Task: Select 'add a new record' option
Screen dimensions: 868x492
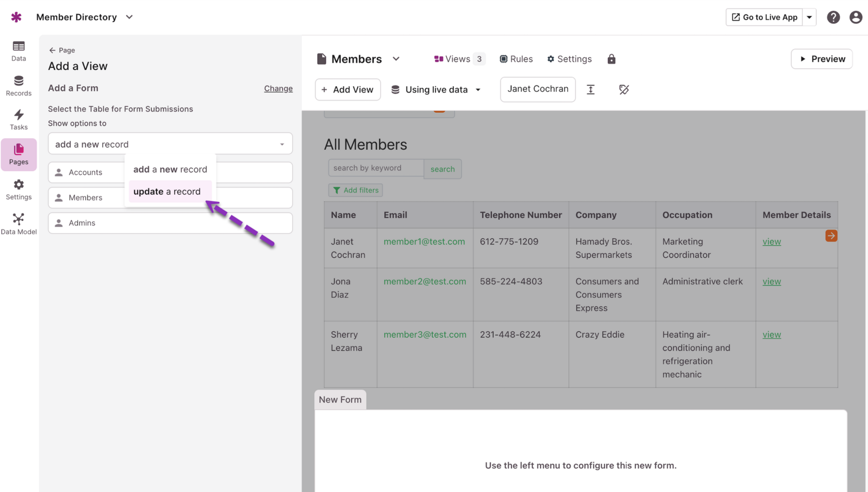Action: 170,169
